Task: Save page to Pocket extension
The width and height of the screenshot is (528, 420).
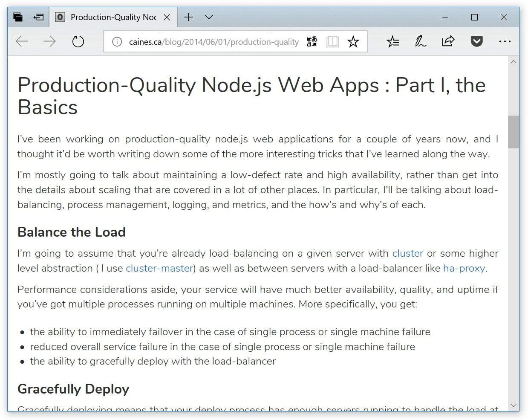Action: (476, 41)
